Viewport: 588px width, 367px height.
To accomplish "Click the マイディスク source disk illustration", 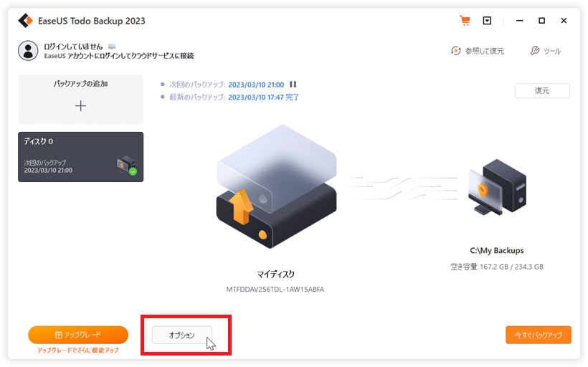I will pyautogui.click(x=276, y=186).
